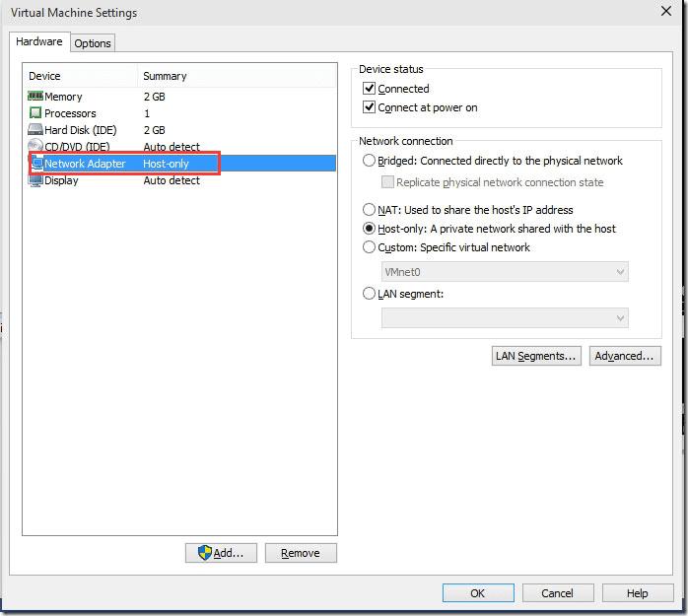Click the shield icon on Add button
Viewport: 688px width, 616px height.
pos(204,553)
